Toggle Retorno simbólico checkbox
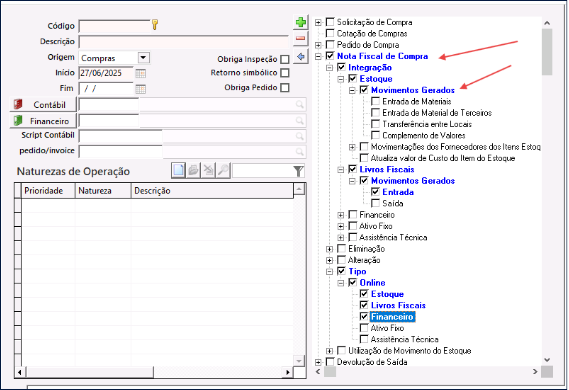 point(285,73)
